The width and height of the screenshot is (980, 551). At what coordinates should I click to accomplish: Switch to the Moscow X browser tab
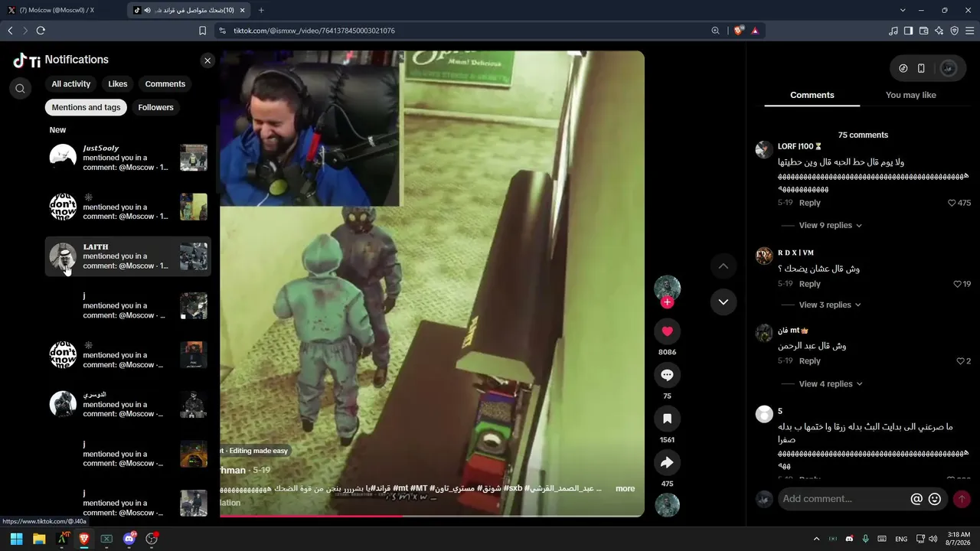click(64, 10)
